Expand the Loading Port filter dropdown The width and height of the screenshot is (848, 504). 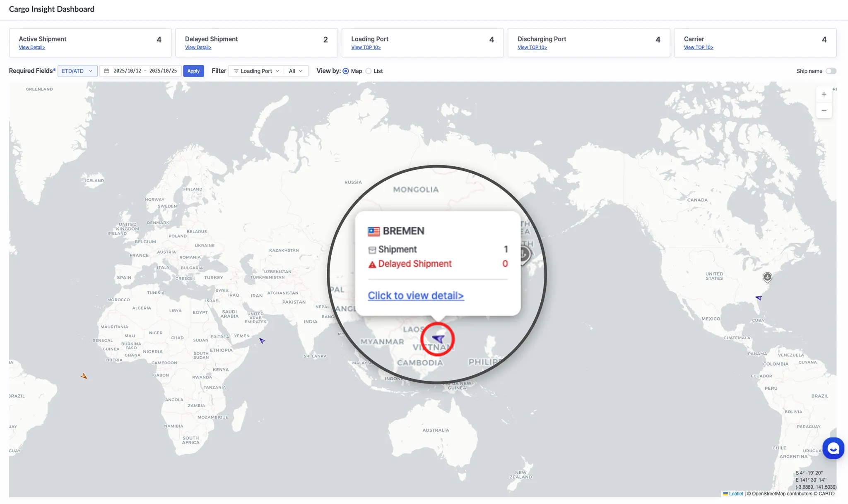(x=257, y=71)
